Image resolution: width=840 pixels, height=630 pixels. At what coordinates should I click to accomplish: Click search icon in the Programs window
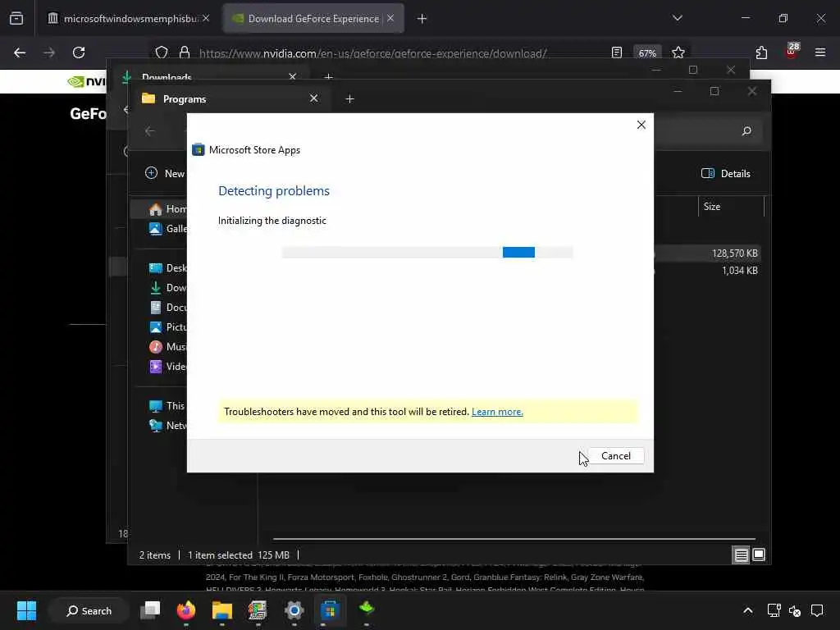pos(746,131)
